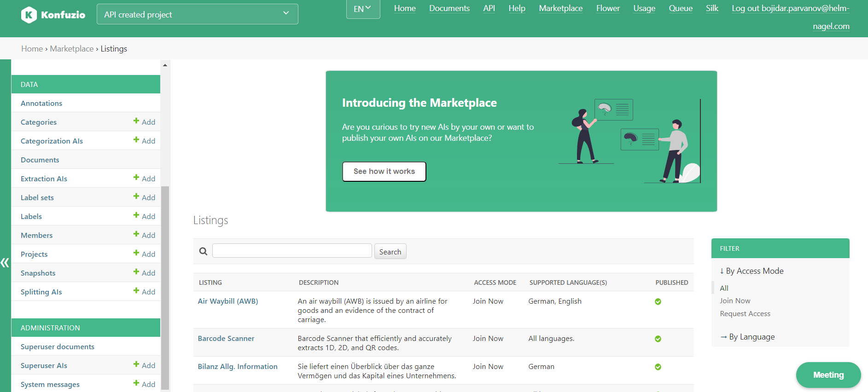Sort by ACCESS MODE column header

[495, 282]
